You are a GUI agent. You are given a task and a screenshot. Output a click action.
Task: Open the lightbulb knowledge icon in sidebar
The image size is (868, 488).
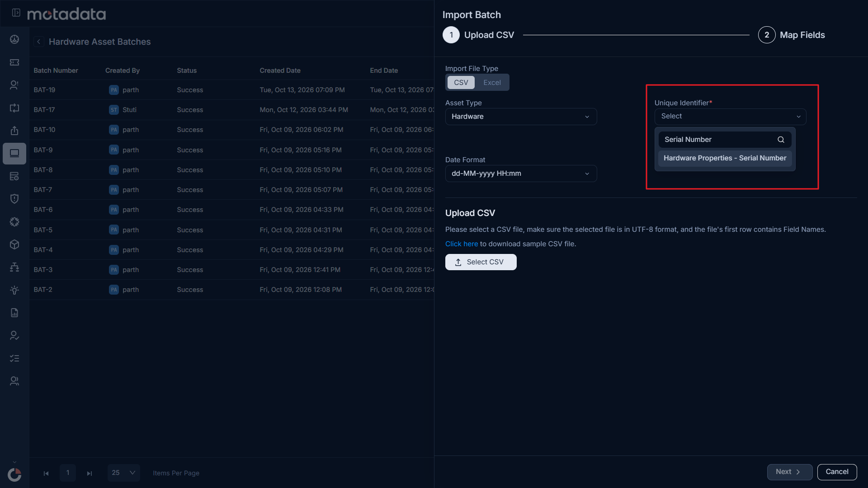point(14,290)
